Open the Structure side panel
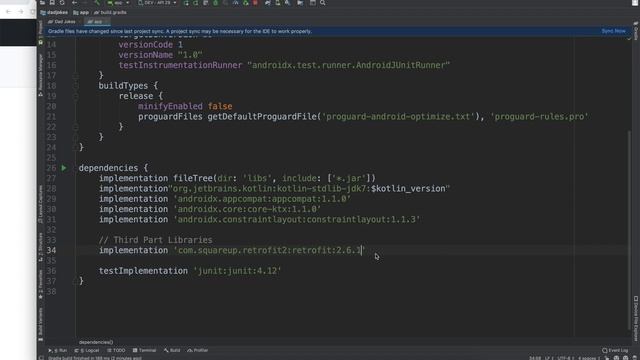This screenshot has height=360, width=640. click(x=40, y=247)
